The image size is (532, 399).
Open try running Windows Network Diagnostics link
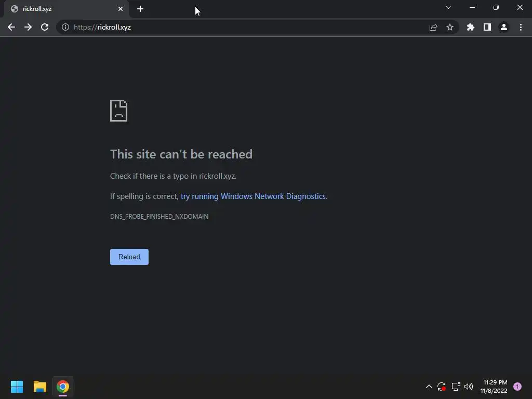coord(253,196)
